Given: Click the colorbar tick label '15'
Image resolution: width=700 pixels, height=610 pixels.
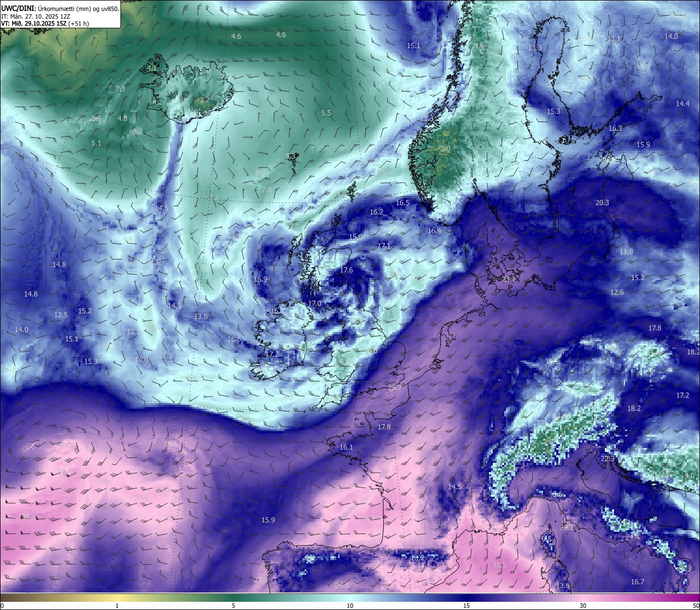Looking at the screenshot, I should 466,606.
